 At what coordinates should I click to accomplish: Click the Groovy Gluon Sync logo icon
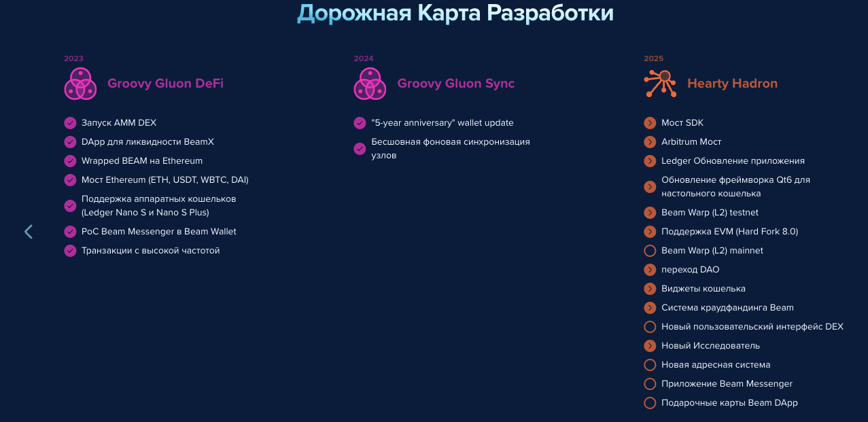370,84
